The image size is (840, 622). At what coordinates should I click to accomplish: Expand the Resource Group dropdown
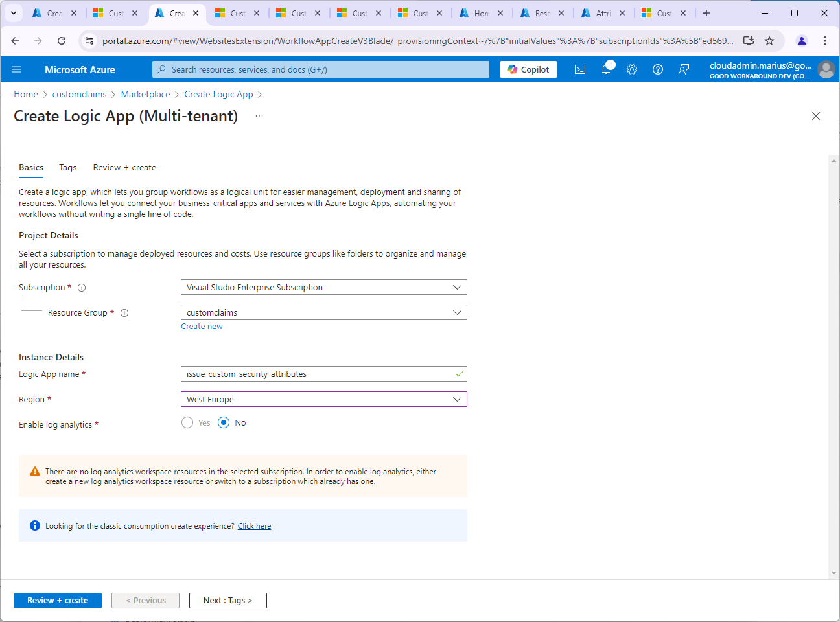point(323,312)
